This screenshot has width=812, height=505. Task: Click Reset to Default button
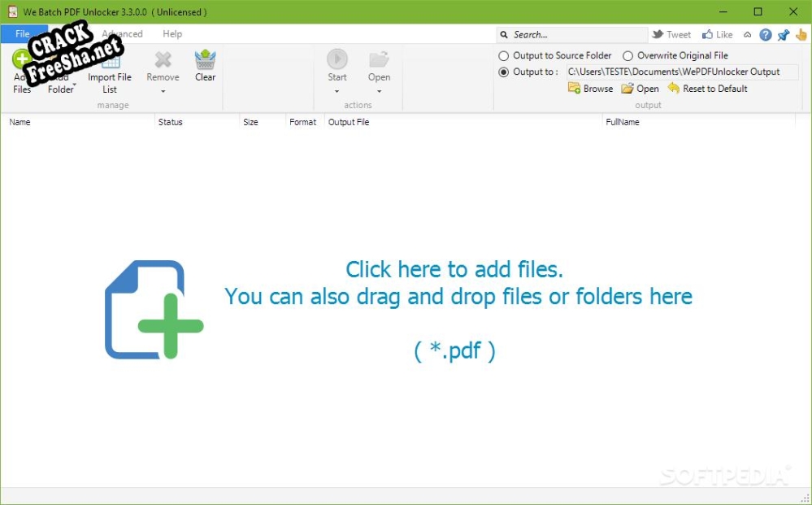707,89
